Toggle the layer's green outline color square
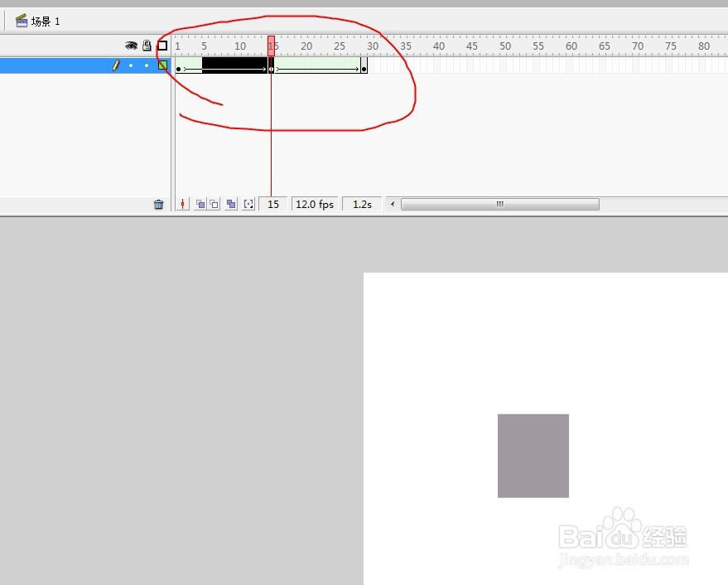 click(x=162, y=65)
